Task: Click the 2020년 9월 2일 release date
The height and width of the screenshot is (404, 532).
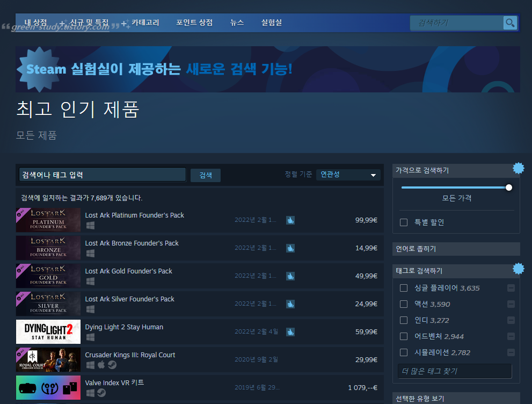Action: (x=256, y=359)
